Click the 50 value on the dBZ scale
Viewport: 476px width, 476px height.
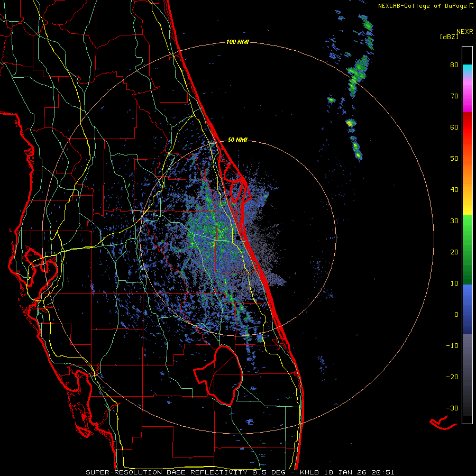[454, 159]
